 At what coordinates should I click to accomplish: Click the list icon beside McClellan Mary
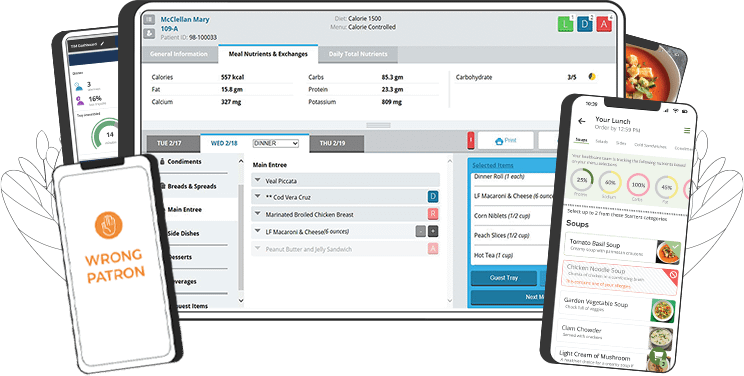click(x=149, y=19)
